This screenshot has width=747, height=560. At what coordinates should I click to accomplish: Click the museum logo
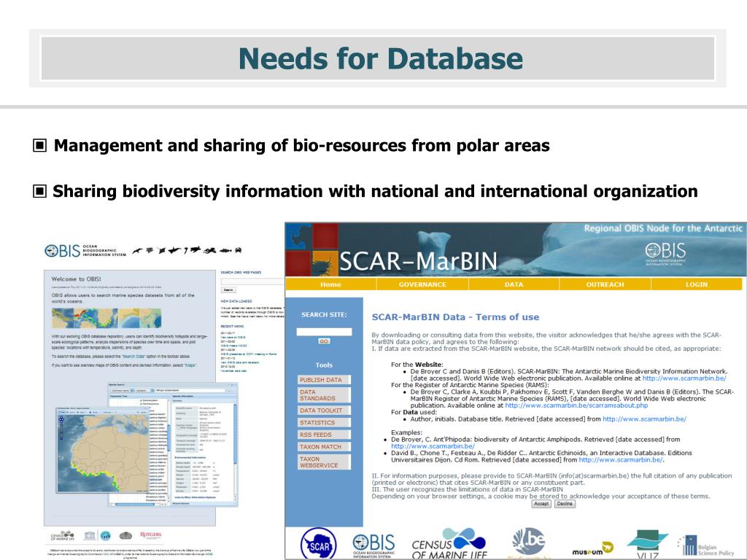[592, 550]
